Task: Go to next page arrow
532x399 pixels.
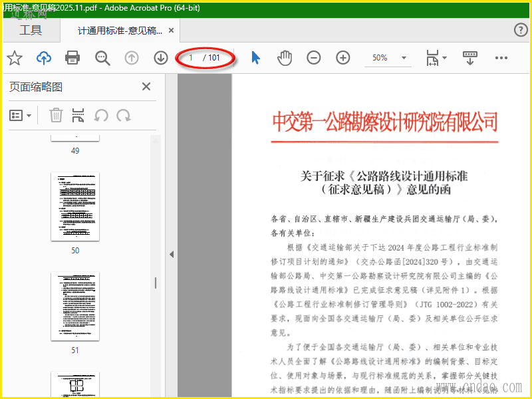Action: click(161, 58)
